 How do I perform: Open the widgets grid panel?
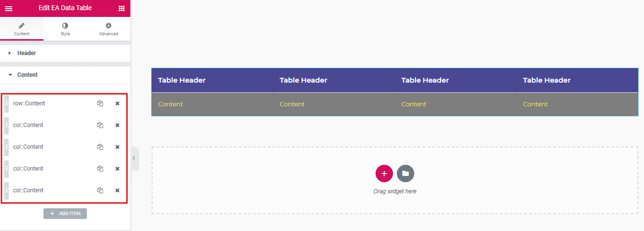coord(121,8)
